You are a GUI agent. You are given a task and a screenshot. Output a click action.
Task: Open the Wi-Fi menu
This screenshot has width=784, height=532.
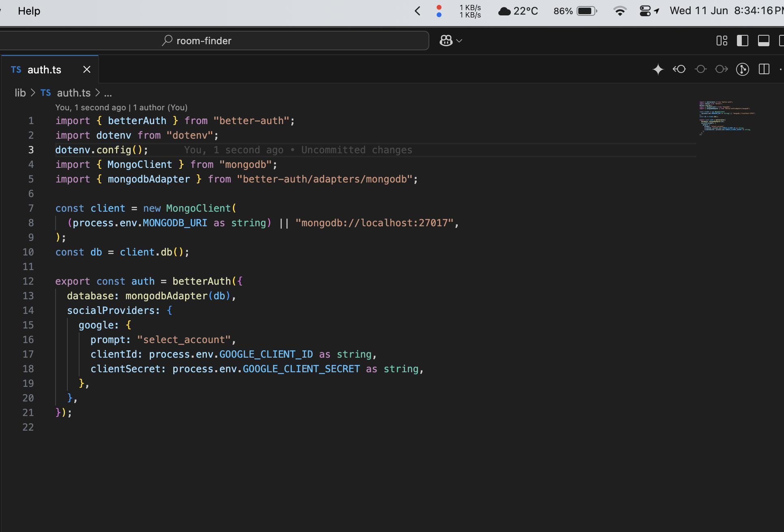620,11
